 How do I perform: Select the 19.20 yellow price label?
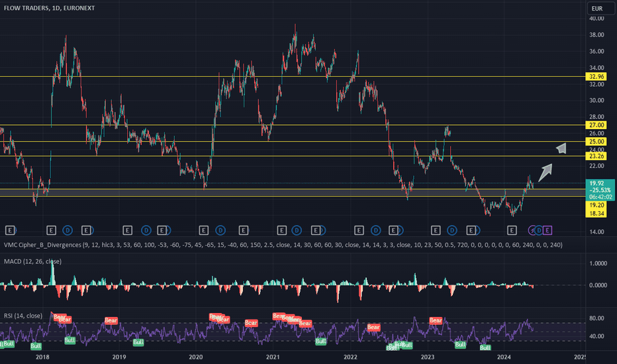coord(596,205)
